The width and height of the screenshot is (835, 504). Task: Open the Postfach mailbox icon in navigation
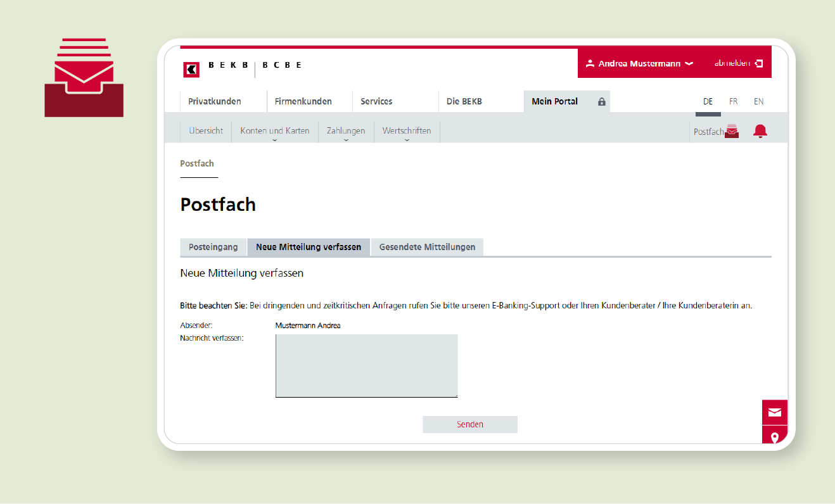(732, 132)
